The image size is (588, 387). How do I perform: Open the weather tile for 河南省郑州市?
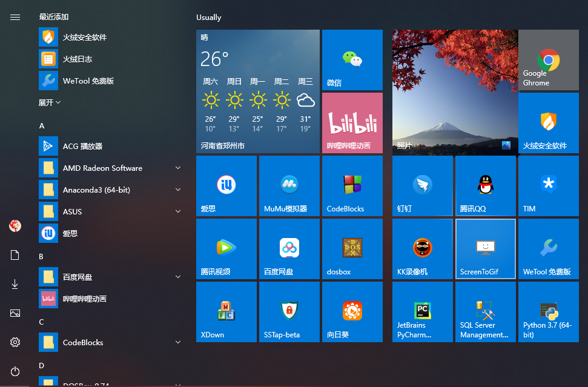[x=257, y=91]
